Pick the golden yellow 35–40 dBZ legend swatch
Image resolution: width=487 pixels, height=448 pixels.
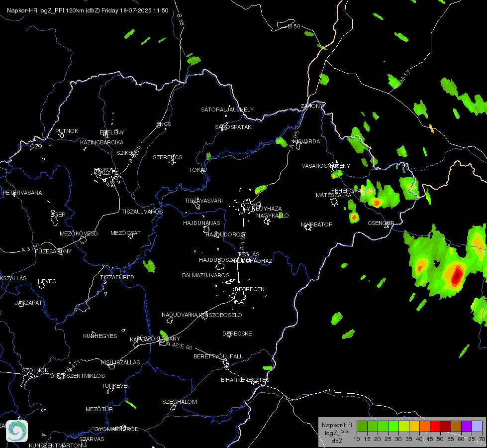click(414, 426)
